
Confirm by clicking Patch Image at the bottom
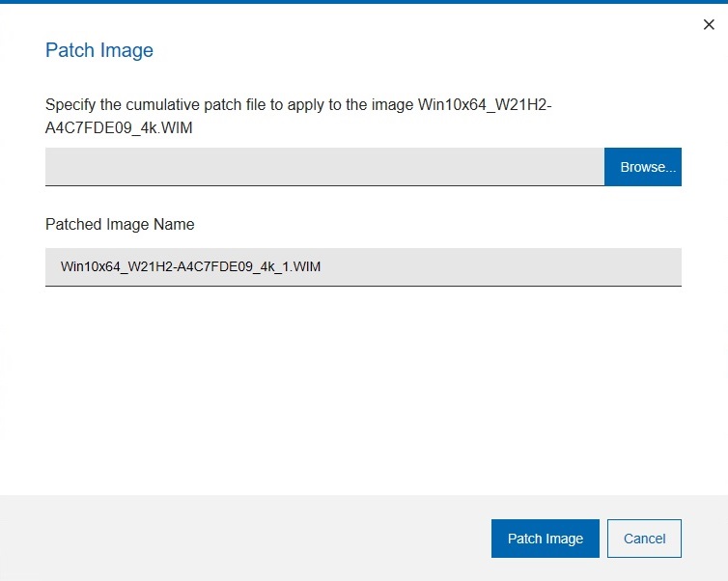546,539
